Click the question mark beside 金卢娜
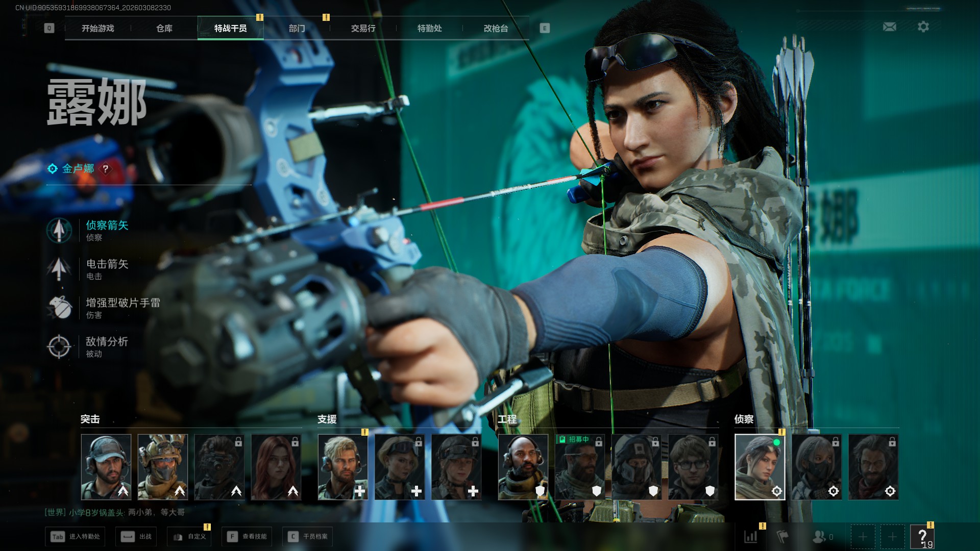This screenshot has height=551, width=980. (x=106, y=169)
